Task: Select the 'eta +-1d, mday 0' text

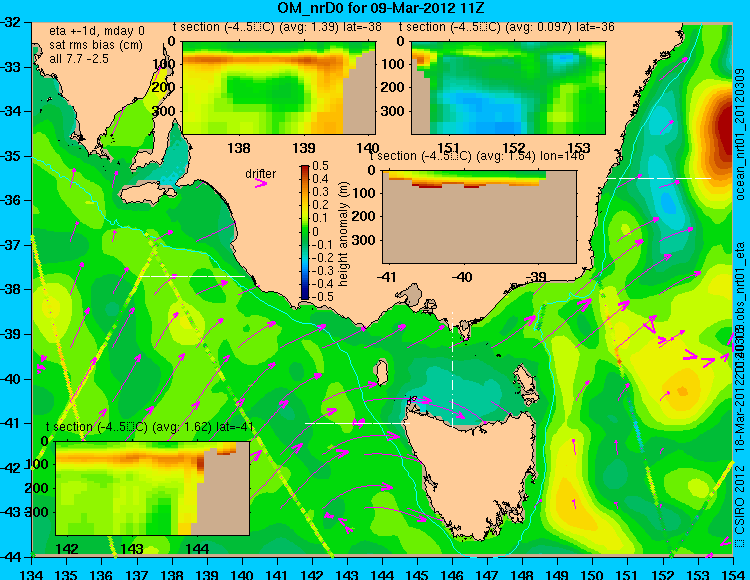Action: pos(97,31)
